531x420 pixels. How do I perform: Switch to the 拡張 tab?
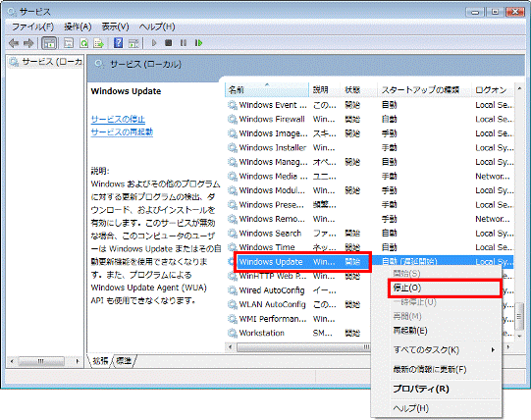click(100, 361)
